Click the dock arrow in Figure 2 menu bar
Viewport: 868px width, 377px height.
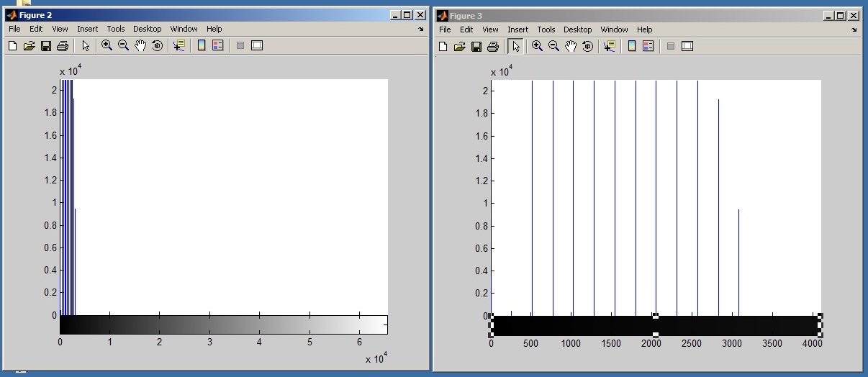click(x=421, y=29)
